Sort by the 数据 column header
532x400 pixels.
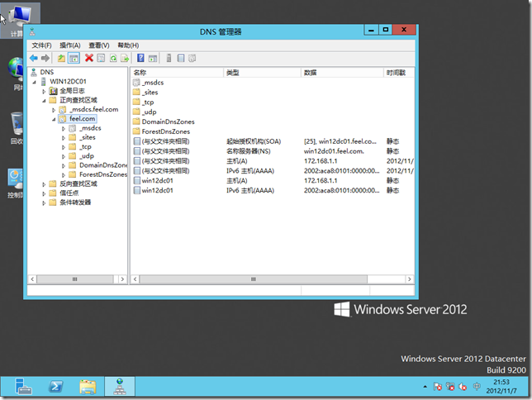(x=342, y=73)
